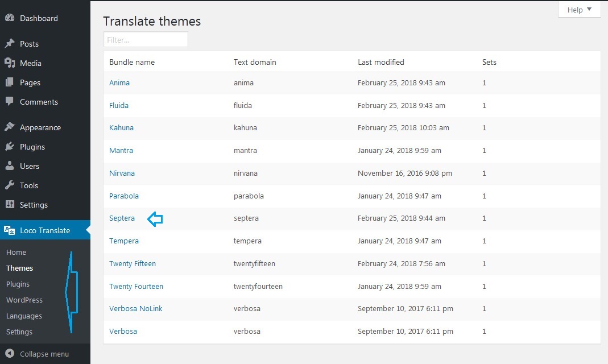The height and width of the screenshot is (364, 608).
Task: Go to Loco Translate Home submenu
Action: click(16, 253)
